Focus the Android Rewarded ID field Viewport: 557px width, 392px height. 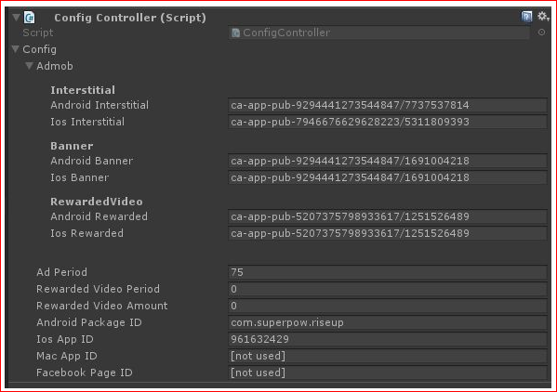tap(387, 216)
